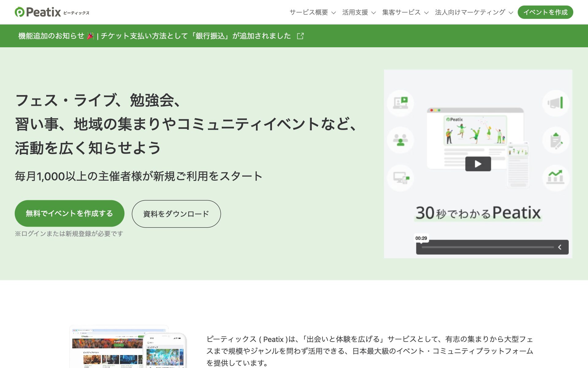Click the ※ログインまたは新規登録が必要です note

click(x=69, y=234)
